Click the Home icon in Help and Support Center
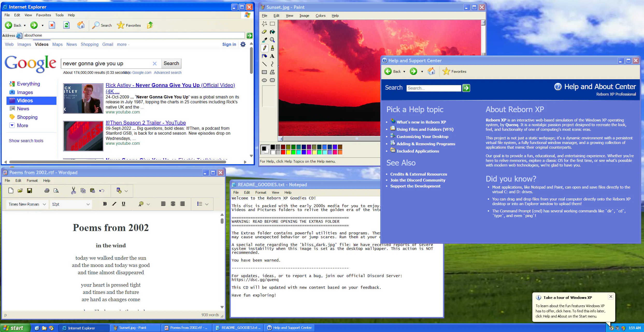This screenshot has height=332, width=644. (431, 71)
